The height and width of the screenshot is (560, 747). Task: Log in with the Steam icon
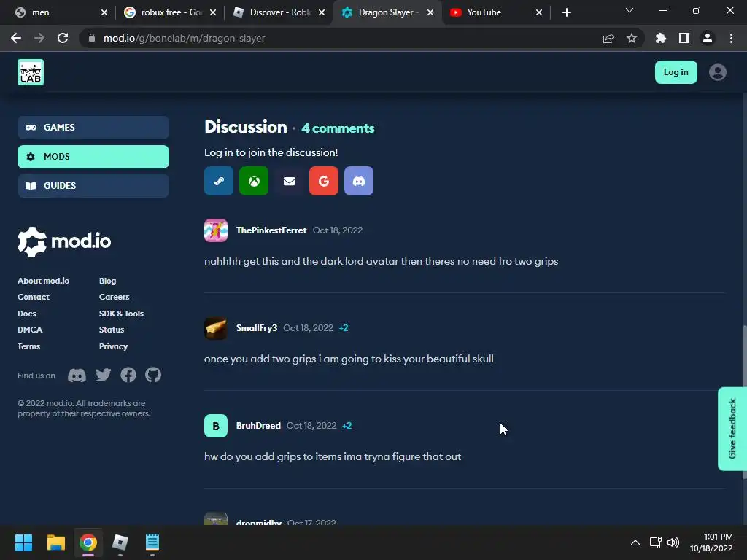tap(219, 181)
